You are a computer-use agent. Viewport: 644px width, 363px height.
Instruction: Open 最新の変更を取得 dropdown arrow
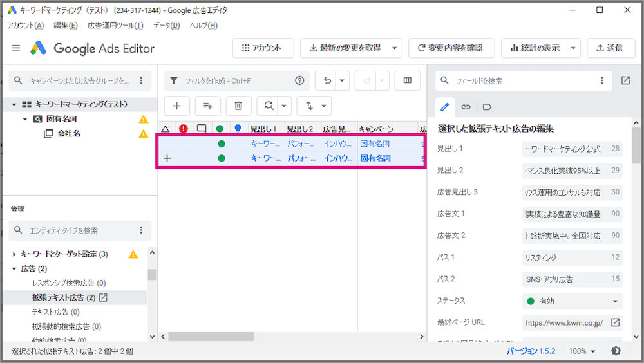click(394, 48)
